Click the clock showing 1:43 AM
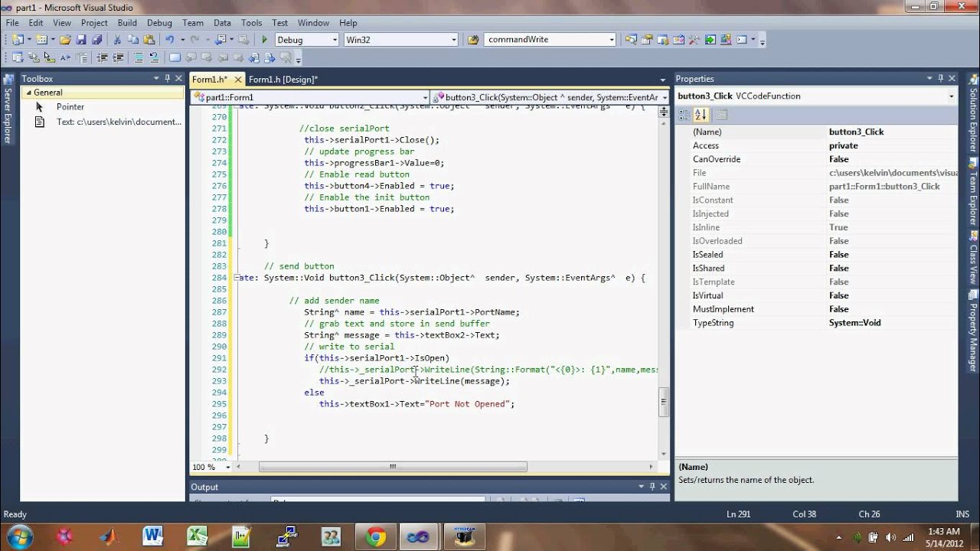This screenshot has height=551, width=980. point(942,531)
